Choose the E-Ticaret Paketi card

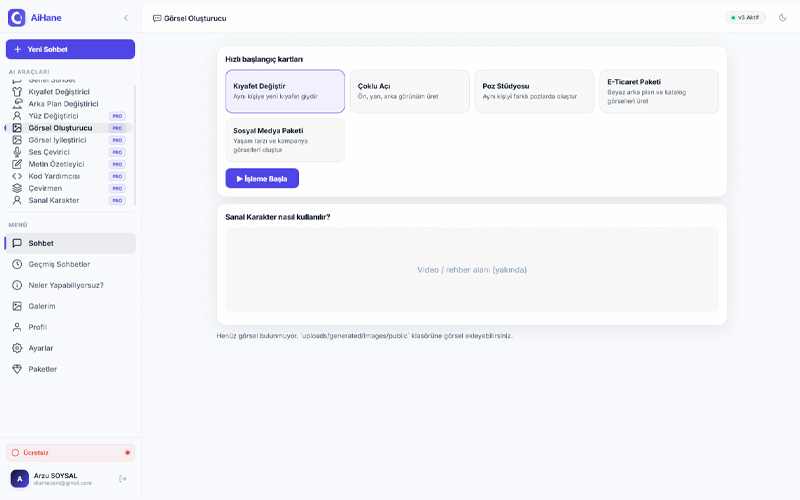point(658,91)
